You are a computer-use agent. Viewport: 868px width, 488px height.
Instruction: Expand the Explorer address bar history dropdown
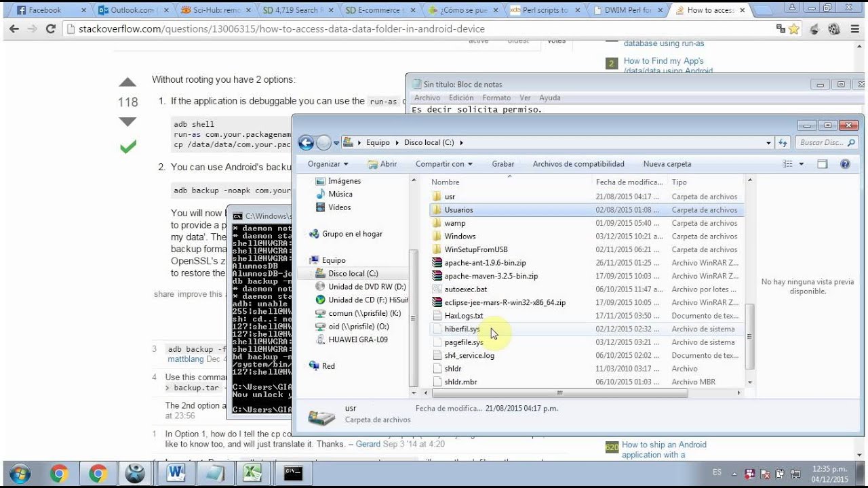click(768, 143)
